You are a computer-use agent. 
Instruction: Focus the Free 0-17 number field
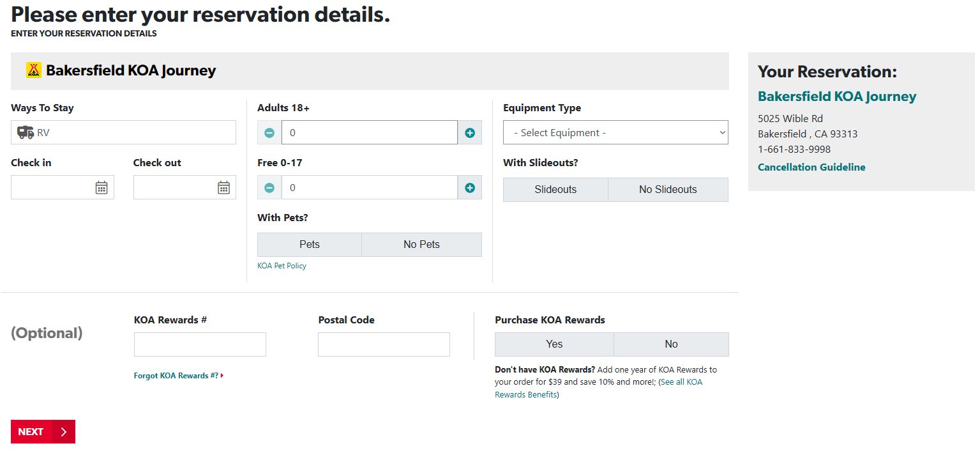click(x=370, y=188)
